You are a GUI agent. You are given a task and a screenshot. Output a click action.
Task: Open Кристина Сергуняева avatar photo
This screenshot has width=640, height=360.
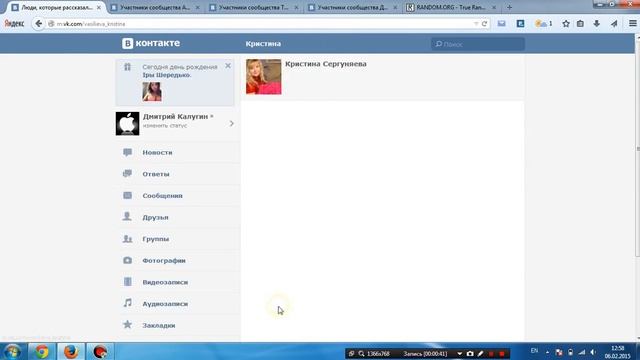point(264,77)
